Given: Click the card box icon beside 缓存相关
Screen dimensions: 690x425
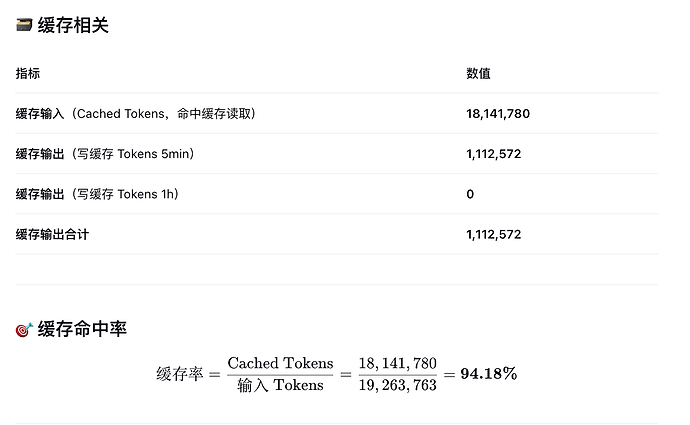Looking at the screenshot, I should 24,25.
